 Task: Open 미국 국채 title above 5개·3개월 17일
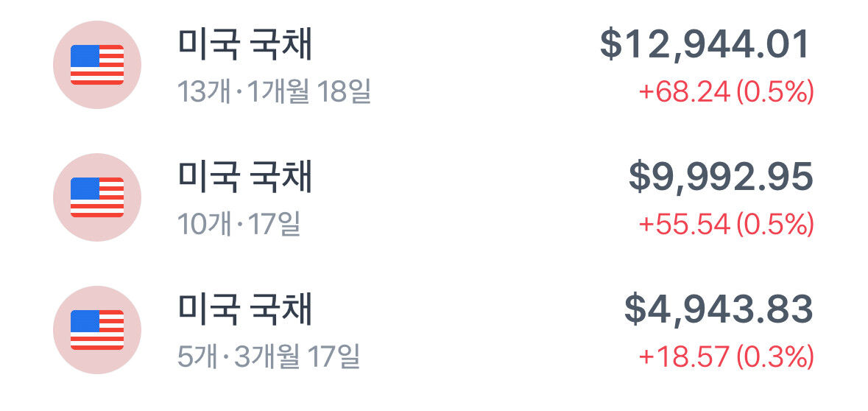tap(245, 310)
